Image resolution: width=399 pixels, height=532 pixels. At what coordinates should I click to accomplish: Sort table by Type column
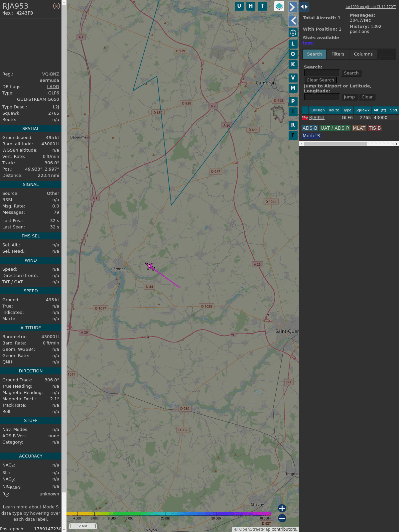click(x=347, y=110)
